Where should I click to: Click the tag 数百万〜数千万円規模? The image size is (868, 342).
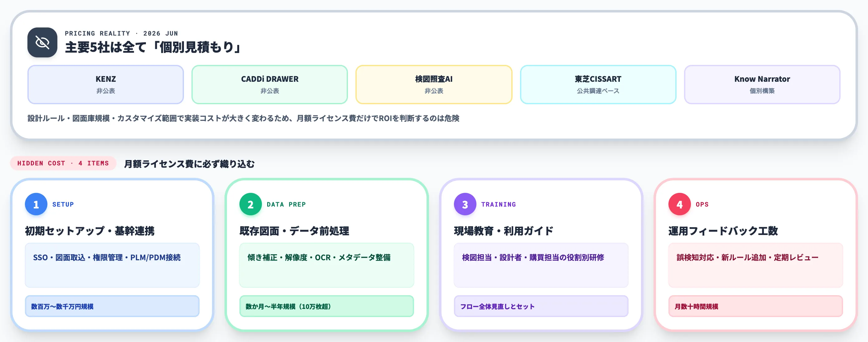pyautogui.click(x=112, y=306)
